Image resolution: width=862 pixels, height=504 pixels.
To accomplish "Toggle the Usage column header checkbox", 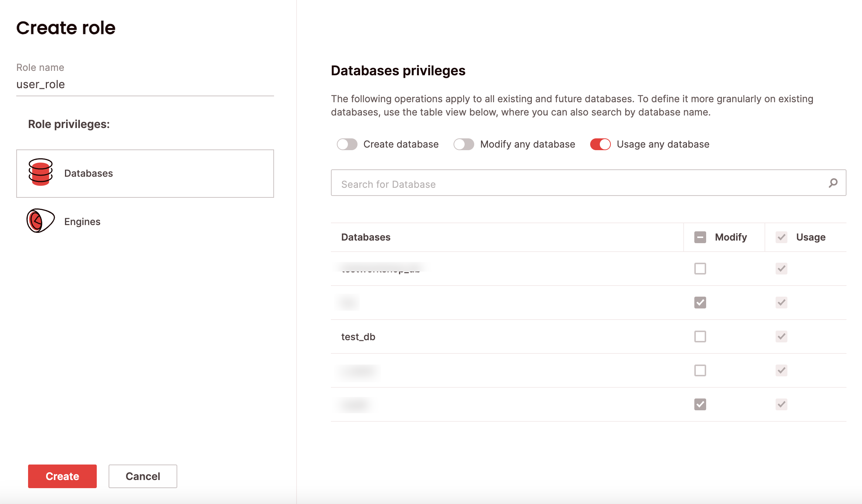I will (x=781, y=237).
